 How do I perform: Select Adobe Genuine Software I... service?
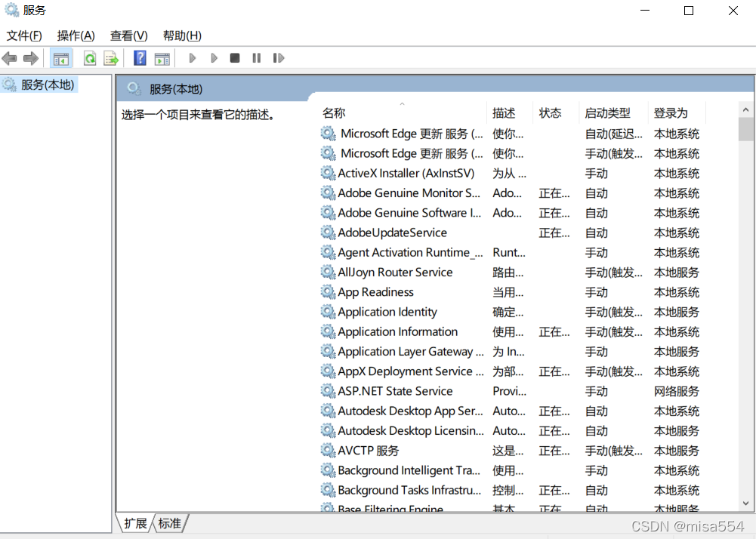[409, 213]
